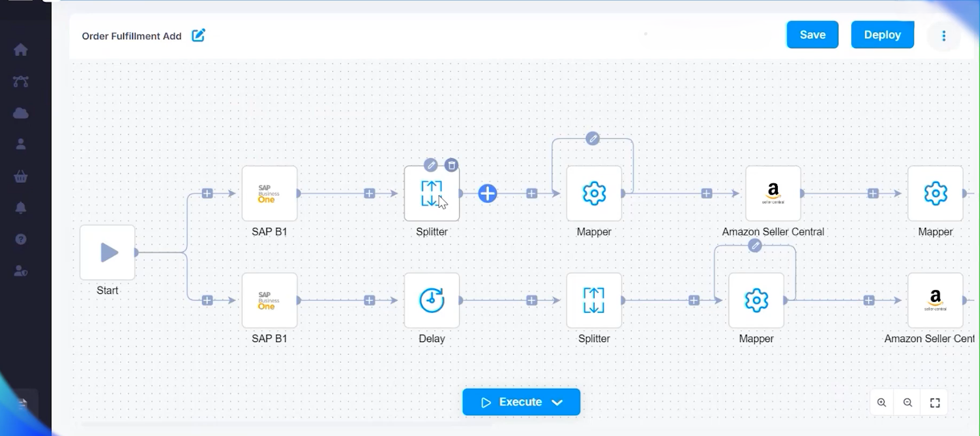The height and width of the screenshot is (436, 980).
Task: Open the notifications bell in sidebar
Action: pyautogui.click(x=21, y=208)
